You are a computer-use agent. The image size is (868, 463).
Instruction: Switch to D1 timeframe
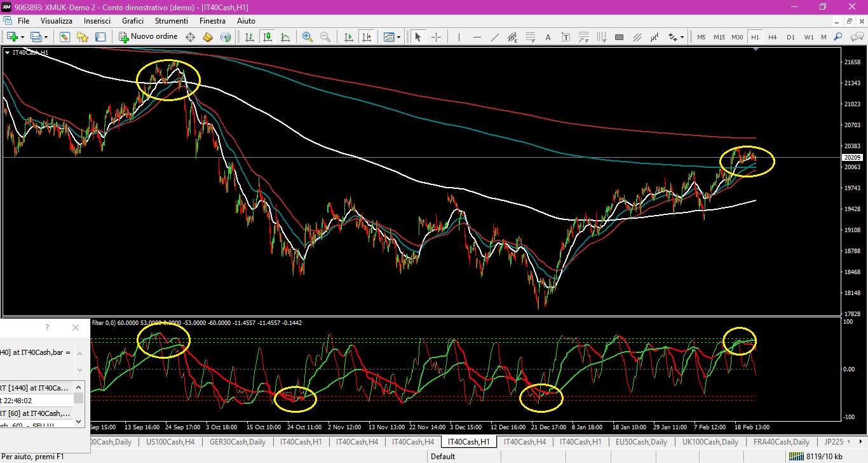(790, 37)
